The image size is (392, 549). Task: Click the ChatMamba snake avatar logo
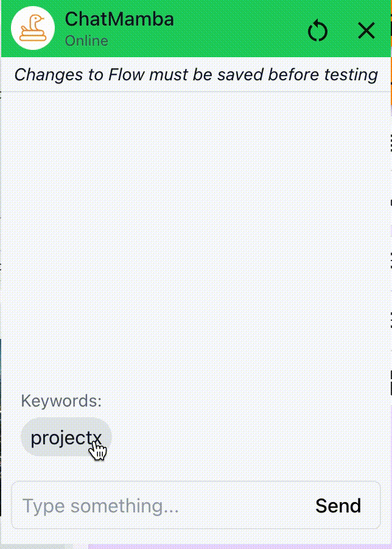tap(33, 28)
